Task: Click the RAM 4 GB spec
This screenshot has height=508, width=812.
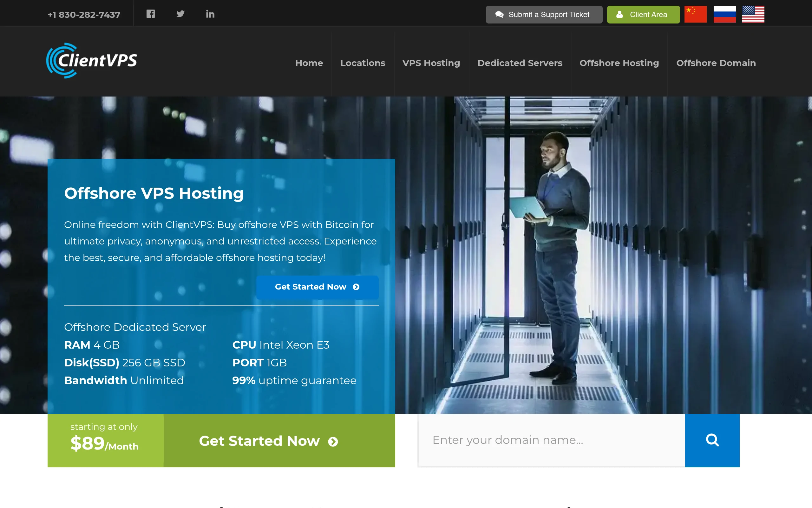Action: [x=92, y=345]
